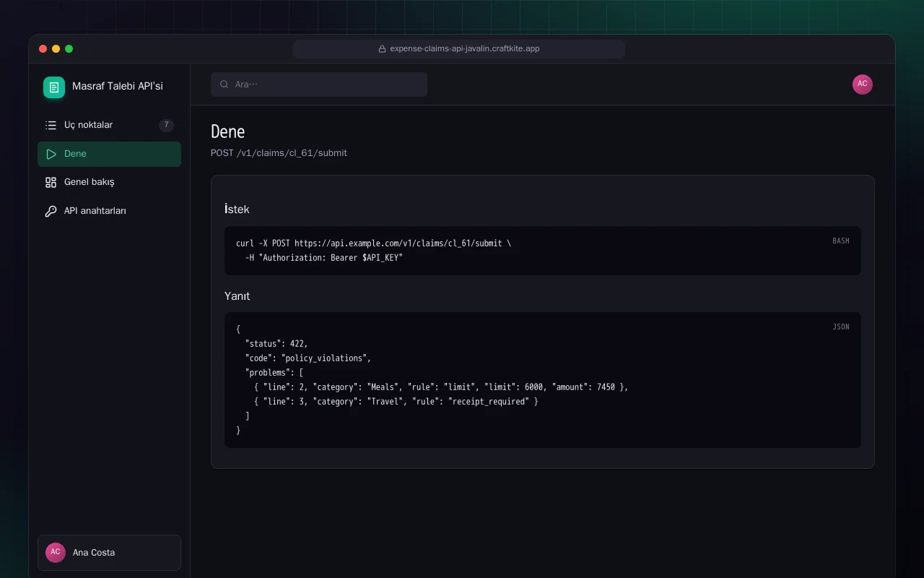Open the Uç noktalar menu item
924x578 pixels.
[109, 125]
